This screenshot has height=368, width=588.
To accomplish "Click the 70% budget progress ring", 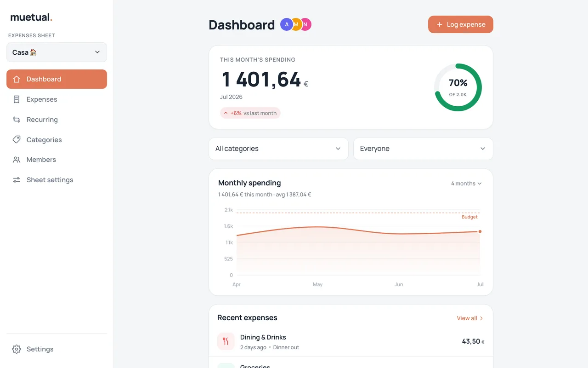I will (458, 87).
